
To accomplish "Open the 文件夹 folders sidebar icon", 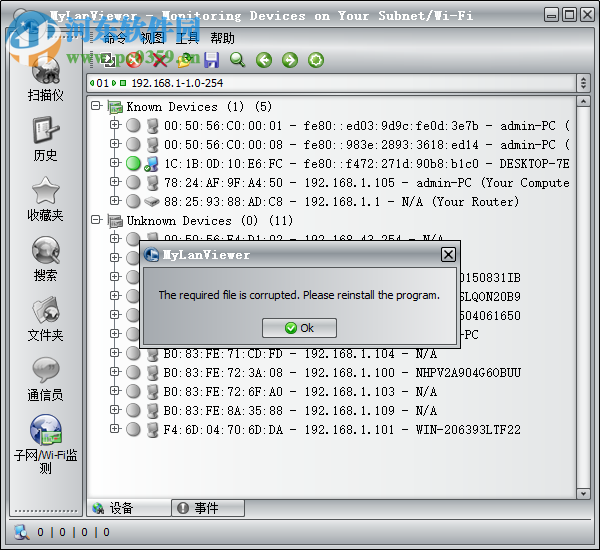I will pos(46,310).
